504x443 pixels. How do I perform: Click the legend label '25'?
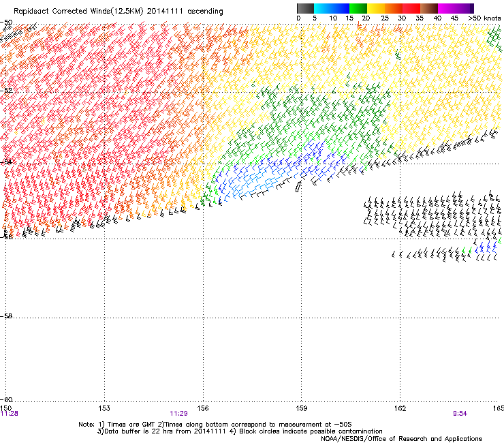point(385,18)
